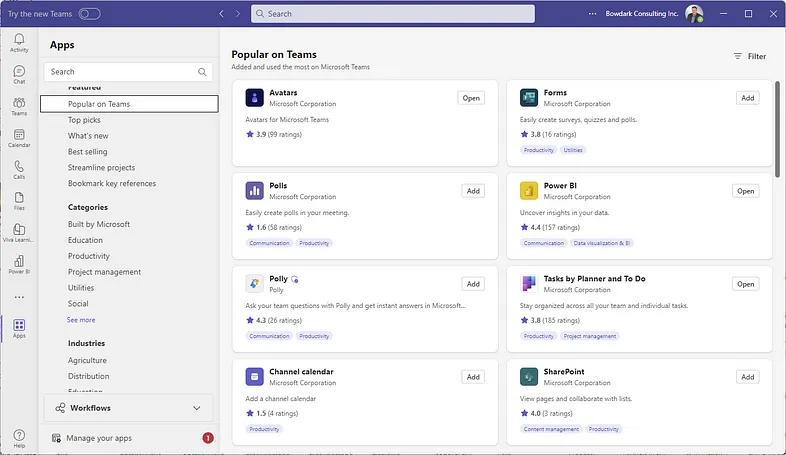Click the Power BI app card icon

pyautogui.click(x=528, y=191)
